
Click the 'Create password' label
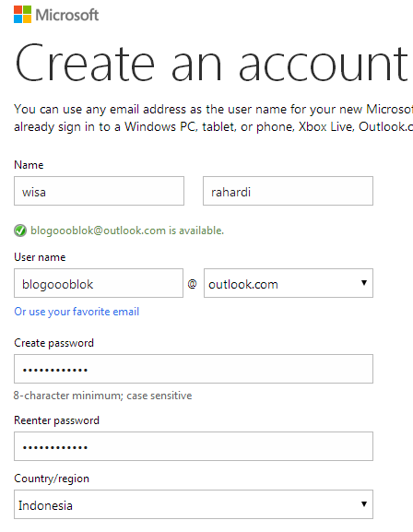coord(54,343)
